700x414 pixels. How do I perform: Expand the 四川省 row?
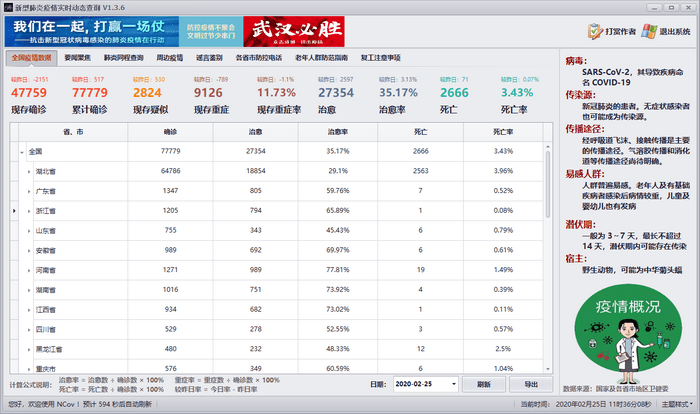pos(29,330)
